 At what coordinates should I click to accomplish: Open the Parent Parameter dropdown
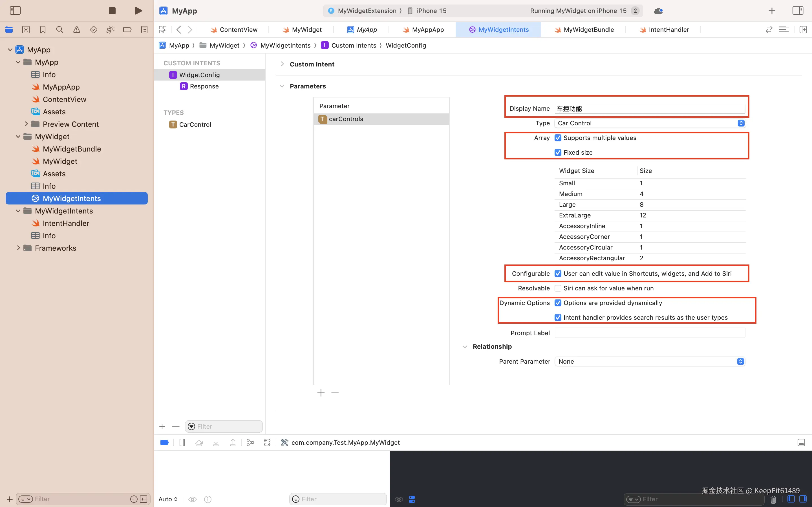coord(650,361)
